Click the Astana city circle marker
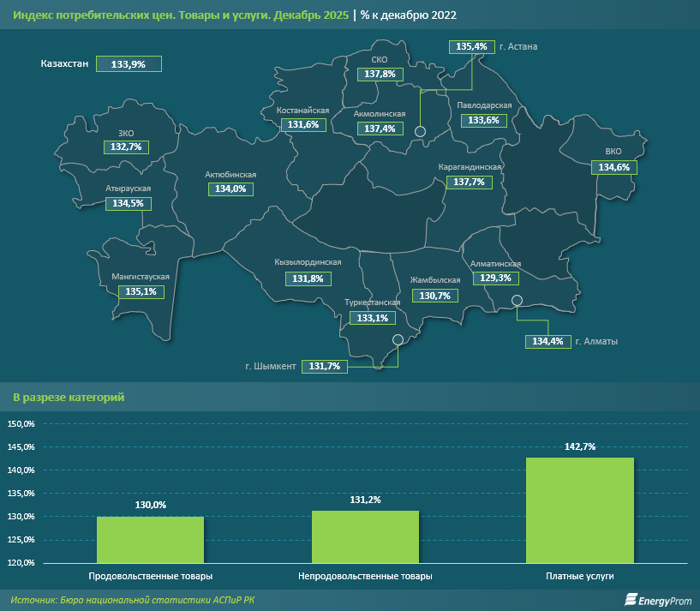This screenshot has height=611, width=700. (420, 131)
